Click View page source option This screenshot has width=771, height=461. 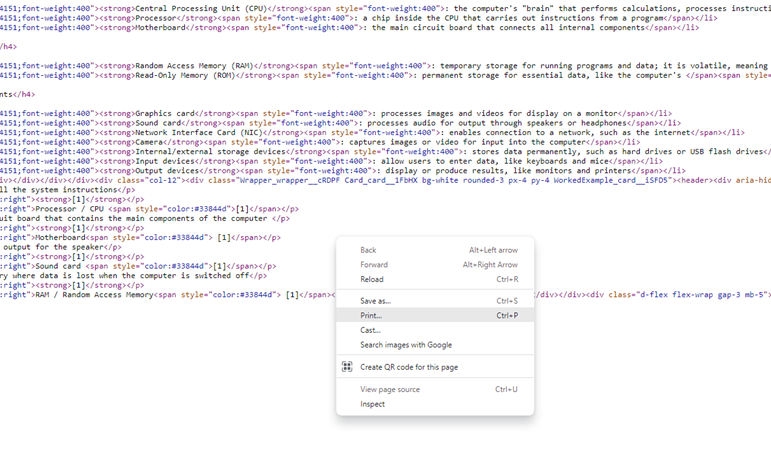pyautogui.click(x=390, y=389)
